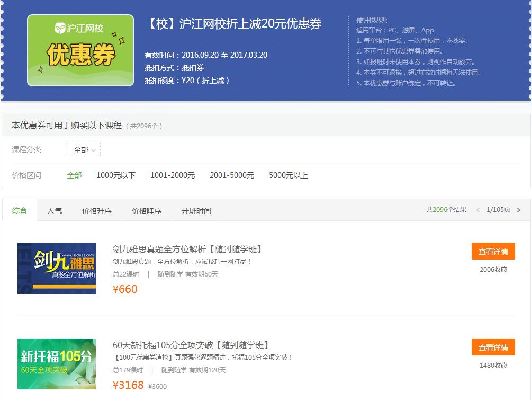Screen dimensions: 532x400
Task: Click the 抵扣方式：抵扣券 line
Action: [x=174, y=68]
